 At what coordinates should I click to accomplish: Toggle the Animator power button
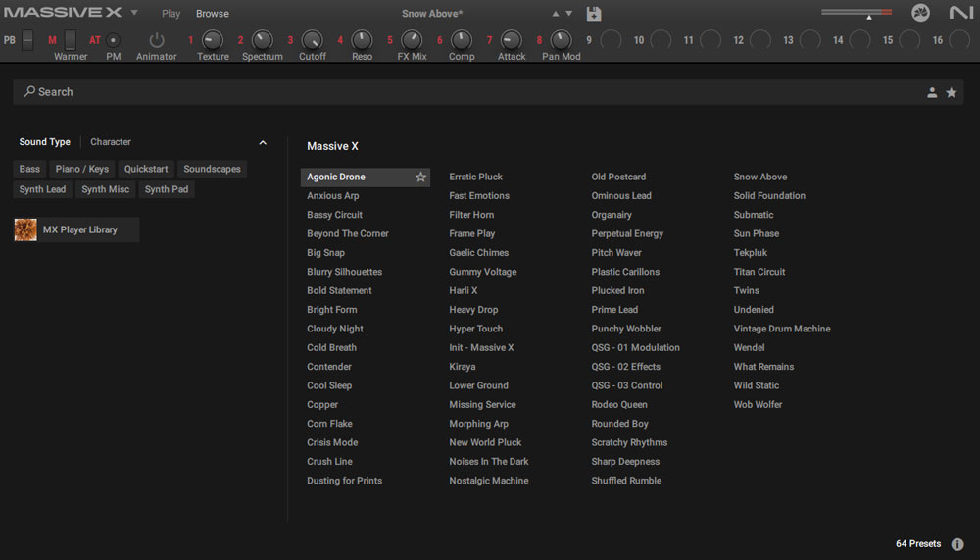tap(156, 40)
